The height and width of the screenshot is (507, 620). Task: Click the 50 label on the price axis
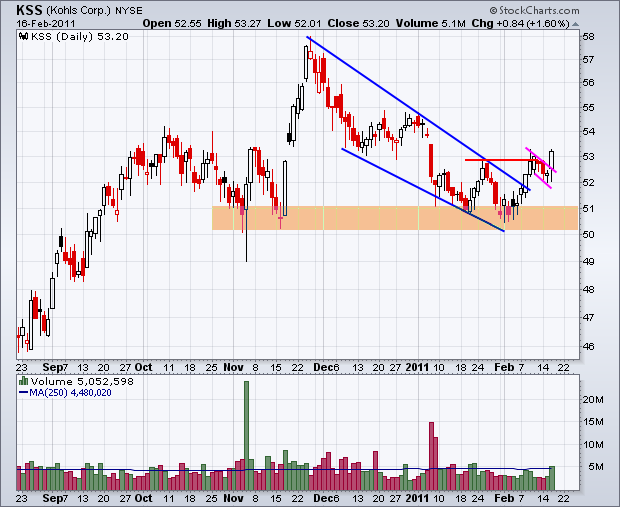588,234
